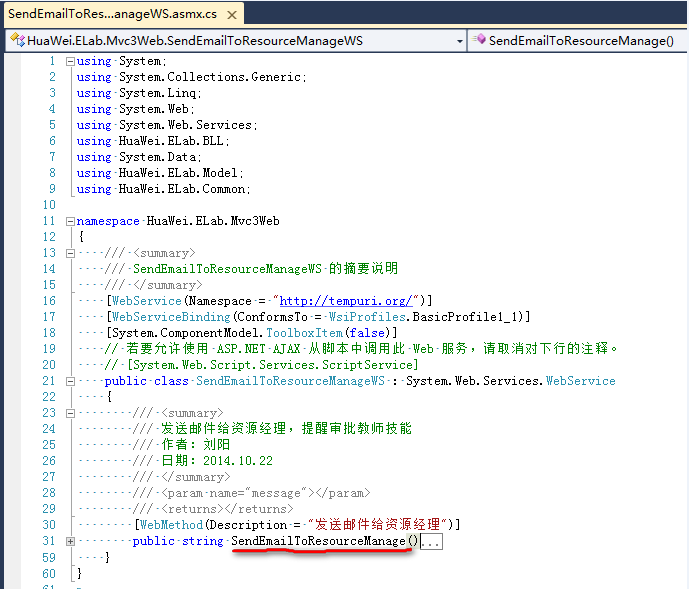Click the WebService attribute on line 16

point(147,301)
